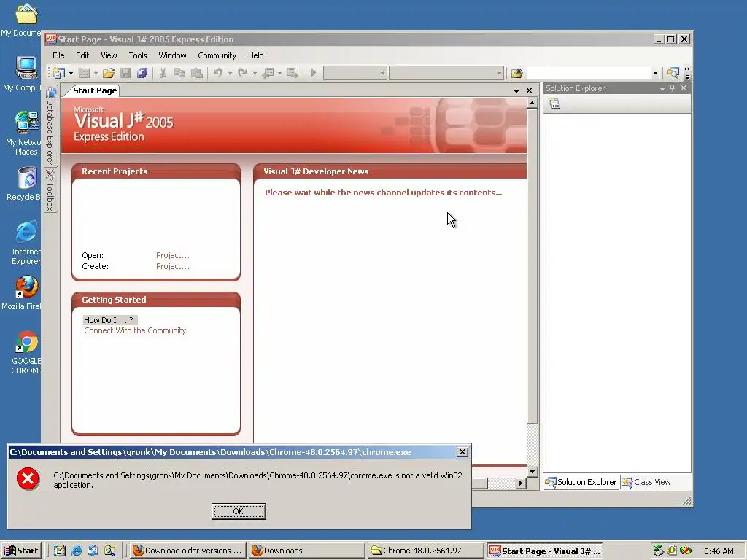747x560 pixels.
Task: Open the Redo history dropdown arrow
Action: [255, 73]
